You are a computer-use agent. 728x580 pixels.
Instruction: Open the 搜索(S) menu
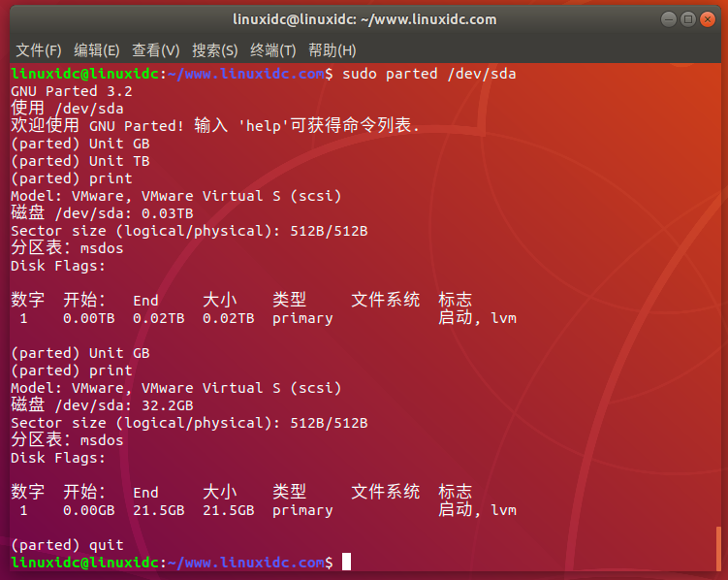pos(215,50)
